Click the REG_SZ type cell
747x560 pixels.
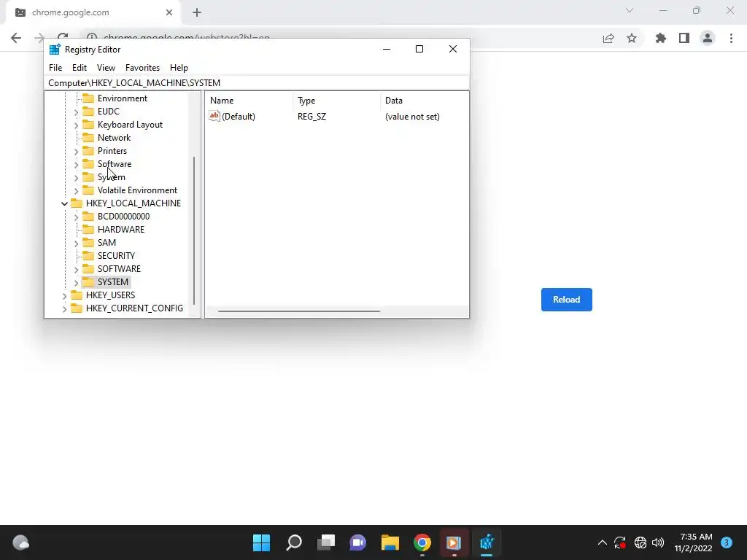tap(311, 117)
